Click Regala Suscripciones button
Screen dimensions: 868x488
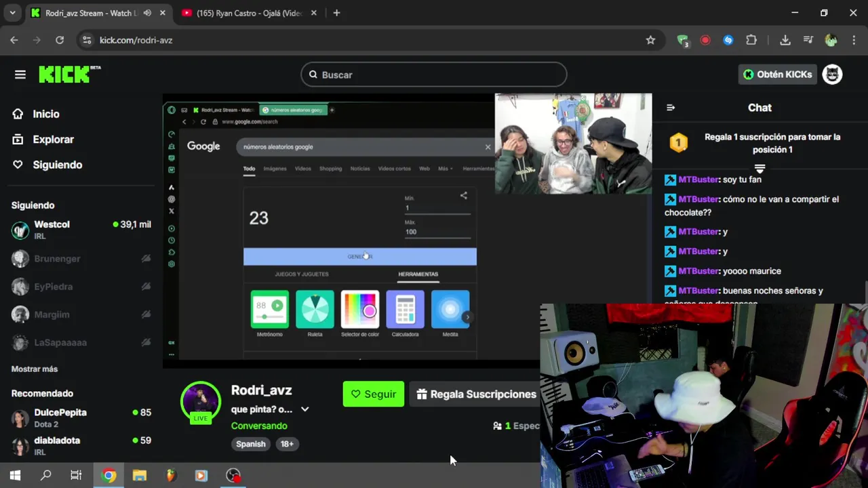pyautogui.click(x=476, y=394)
